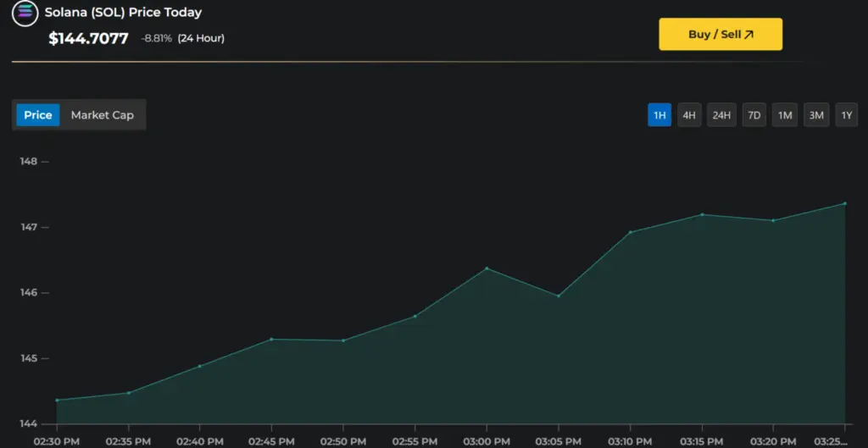Click the data point at 03:15 PM
This screenshot has height=448, width=868.
coord(702,214)
